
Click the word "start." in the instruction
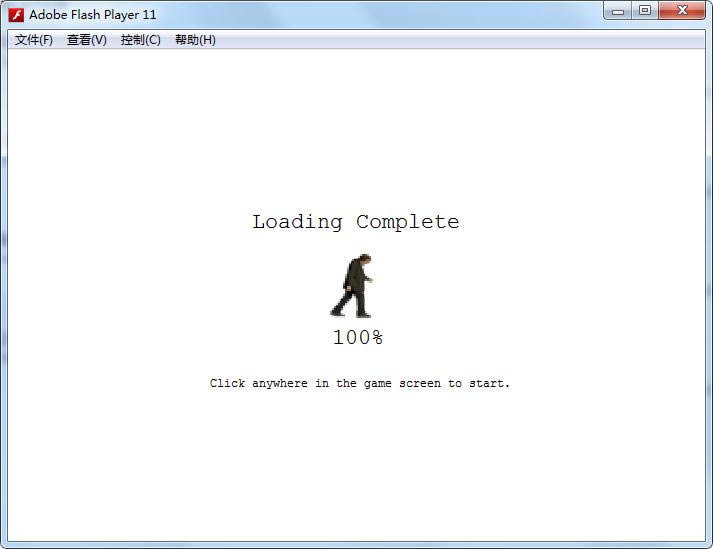(490, 383)
